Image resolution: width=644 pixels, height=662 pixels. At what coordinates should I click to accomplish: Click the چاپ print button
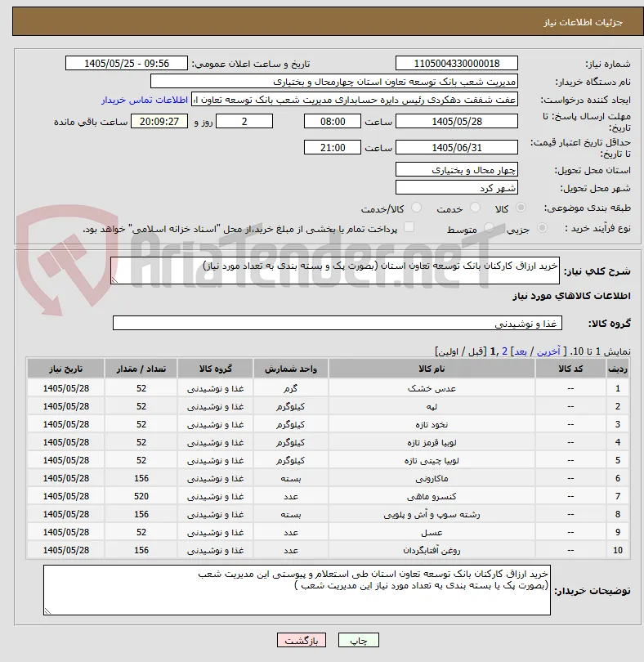coord(359,640)
